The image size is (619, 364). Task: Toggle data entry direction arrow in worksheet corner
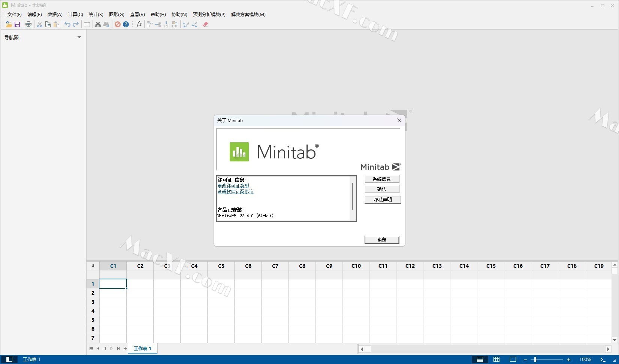tap(93, 266)
